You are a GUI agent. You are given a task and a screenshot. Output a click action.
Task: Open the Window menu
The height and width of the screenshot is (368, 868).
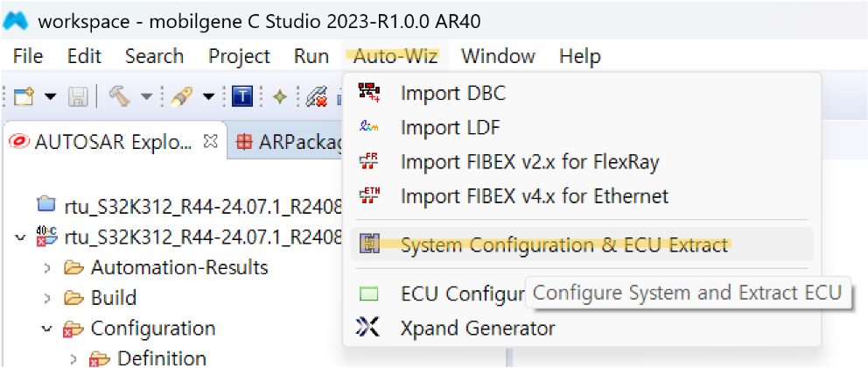498,56
